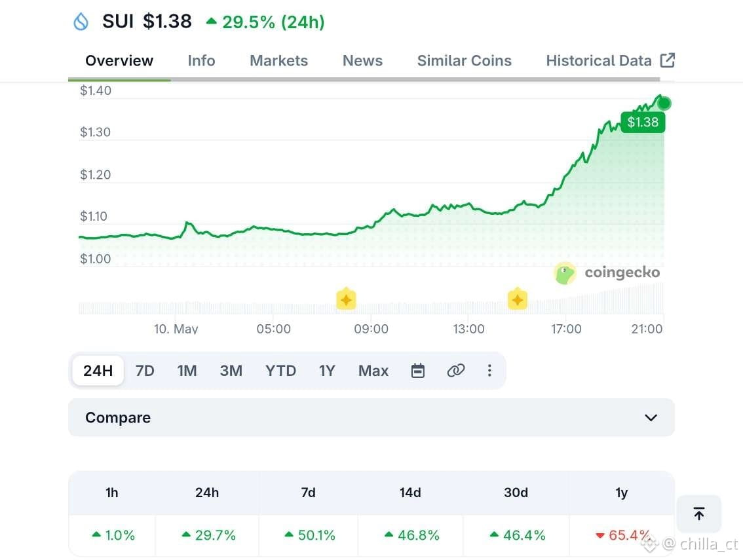Open the Markets tab
The height and width of the screenshot is (560, 743).
tap(278, 61)
